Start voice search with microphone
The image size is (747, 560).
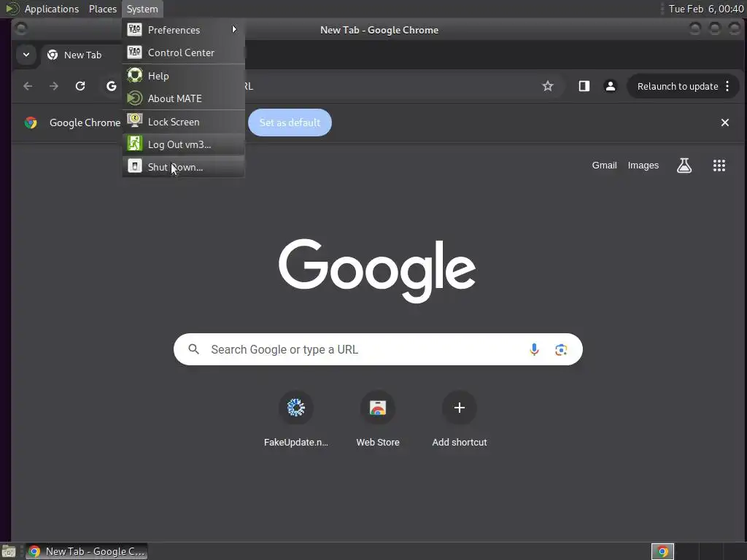click(534, 349)
